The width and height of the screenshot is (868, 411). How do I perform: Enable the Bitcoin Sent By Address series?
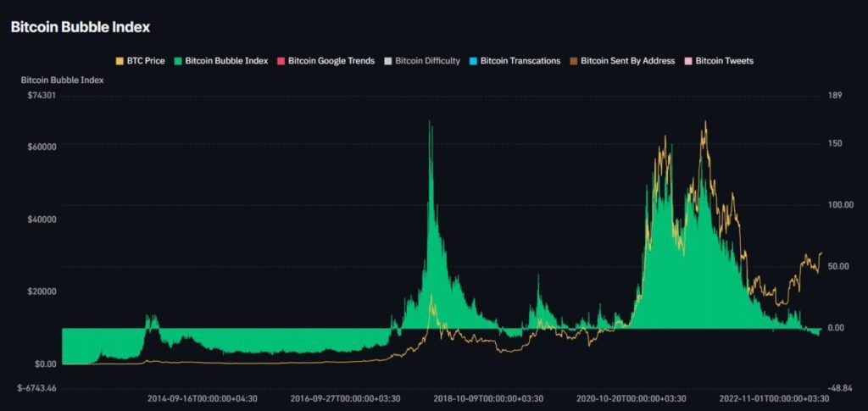pos(622,61)
